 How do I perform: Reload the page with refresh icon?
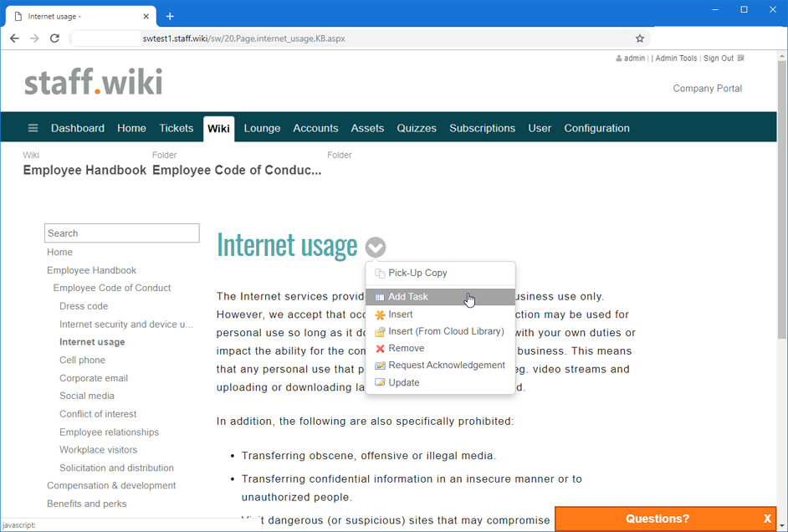point(54,38)
